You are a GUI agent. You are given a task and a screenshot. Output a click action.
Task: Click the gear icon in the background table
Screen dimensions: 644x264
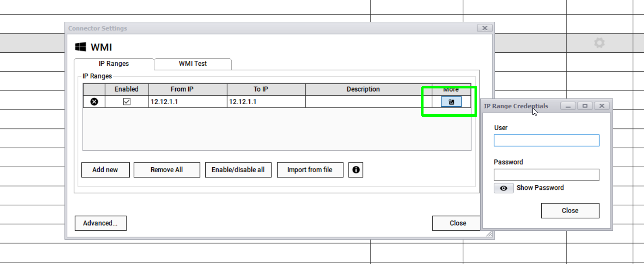(599, 43)
